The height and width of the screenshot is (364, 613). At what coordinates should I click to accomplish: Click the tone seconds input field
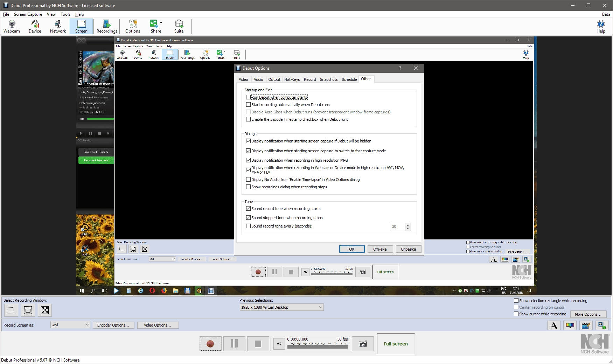(398, 227)
